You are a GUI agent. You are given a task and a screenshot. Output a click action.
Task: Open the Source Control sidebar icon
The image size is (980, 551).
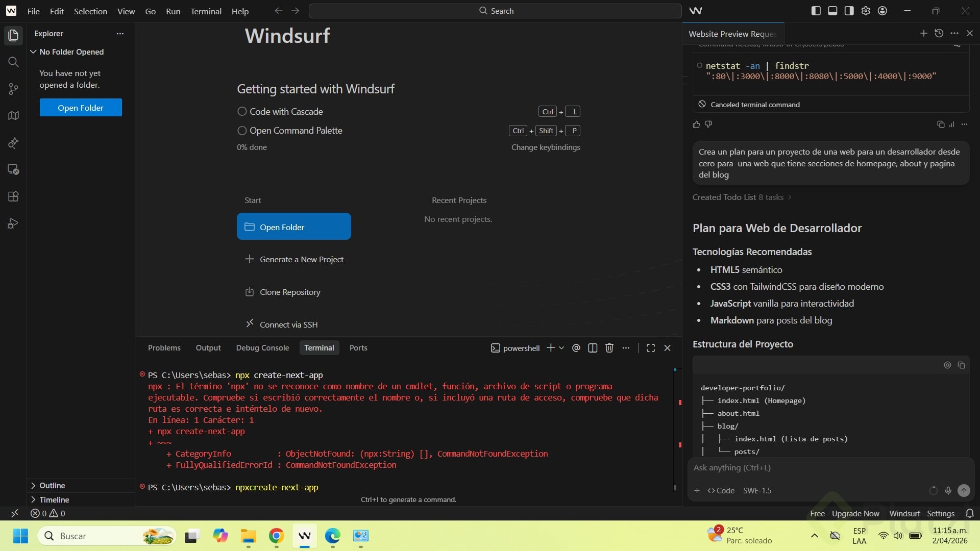(x=13, y=89)
